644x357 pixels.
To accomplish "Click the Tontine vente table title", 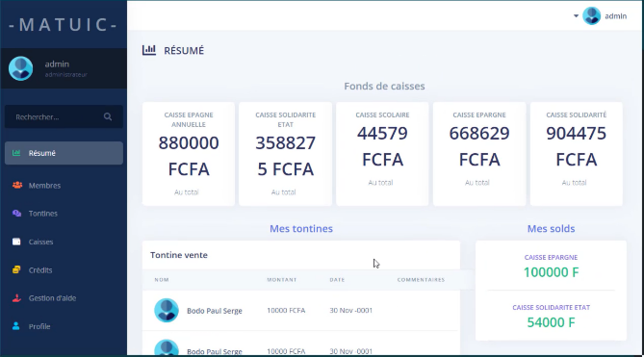I will tap(179, 255).
